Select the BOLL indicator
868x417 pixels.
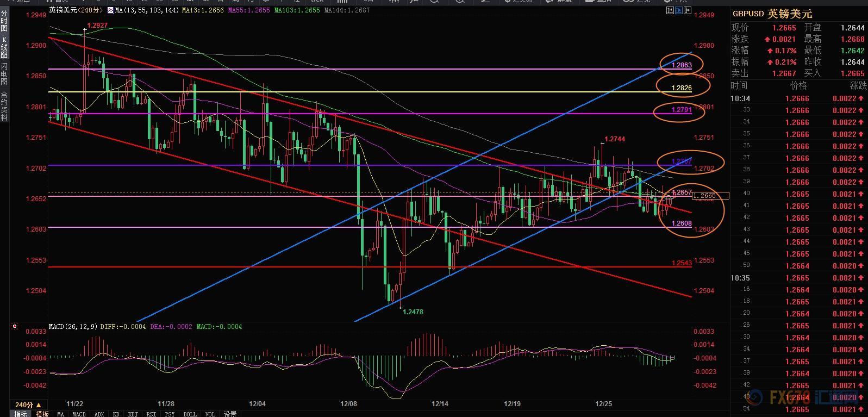click(x=190, y=414)
